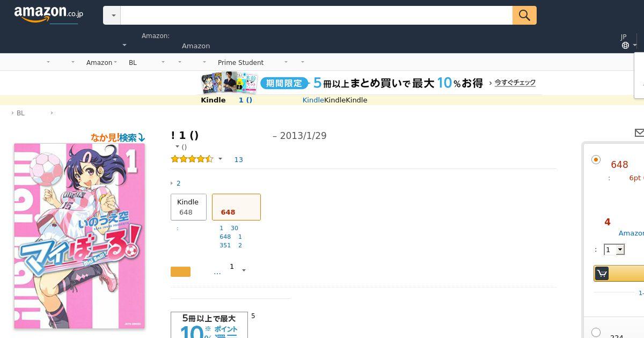
Task: Click the small orange button above the divider
Action: (x=180, y=271)
